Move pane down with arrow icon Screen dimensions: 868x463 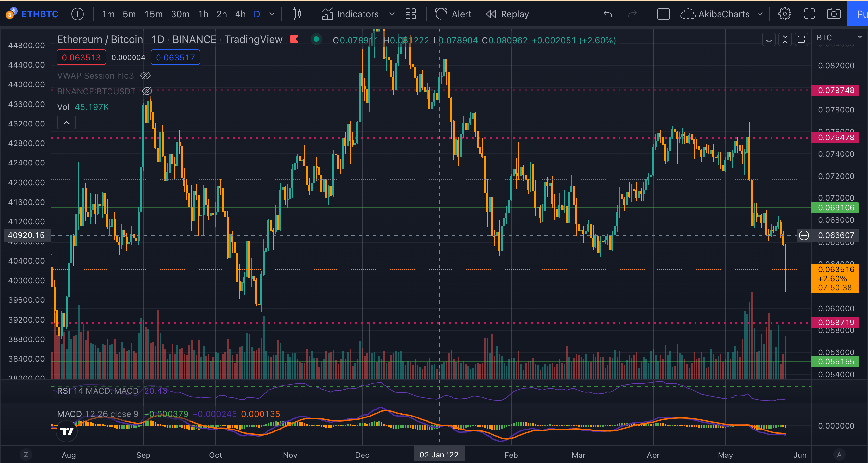click(x=769, y=39)
